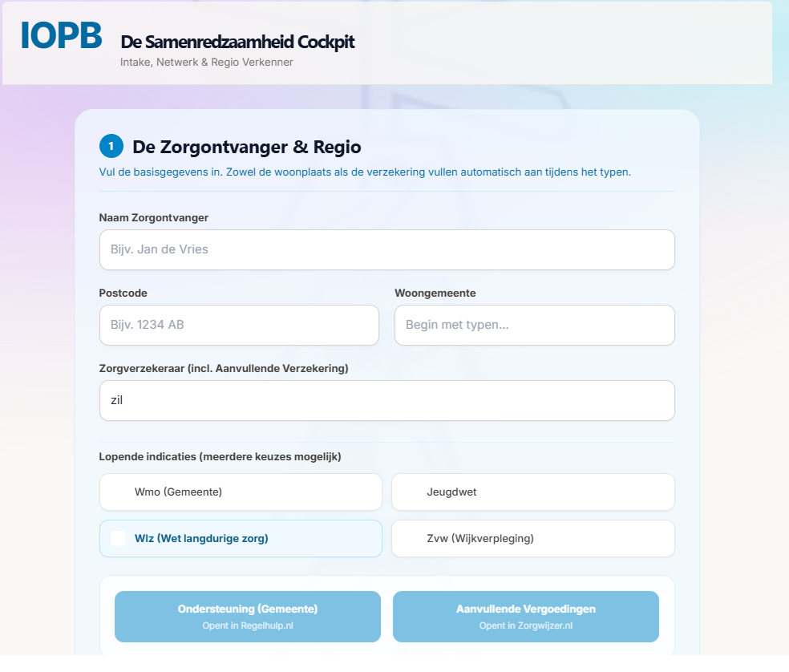Enable the Jeugdwet indication option
The image size is (789, 672).
pyautogui.click(x=533, y=492)
